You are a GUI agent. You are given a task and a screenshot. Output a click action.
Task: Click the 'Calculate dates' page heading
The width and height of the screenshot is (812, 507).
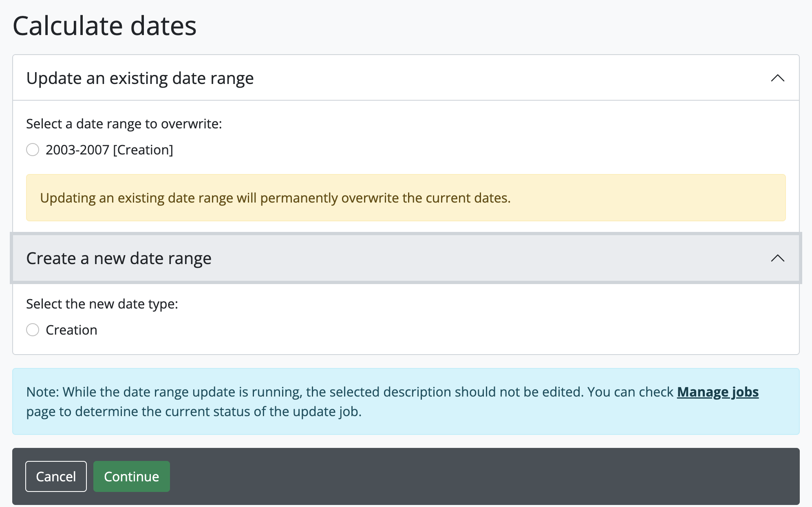coord(104,26)
